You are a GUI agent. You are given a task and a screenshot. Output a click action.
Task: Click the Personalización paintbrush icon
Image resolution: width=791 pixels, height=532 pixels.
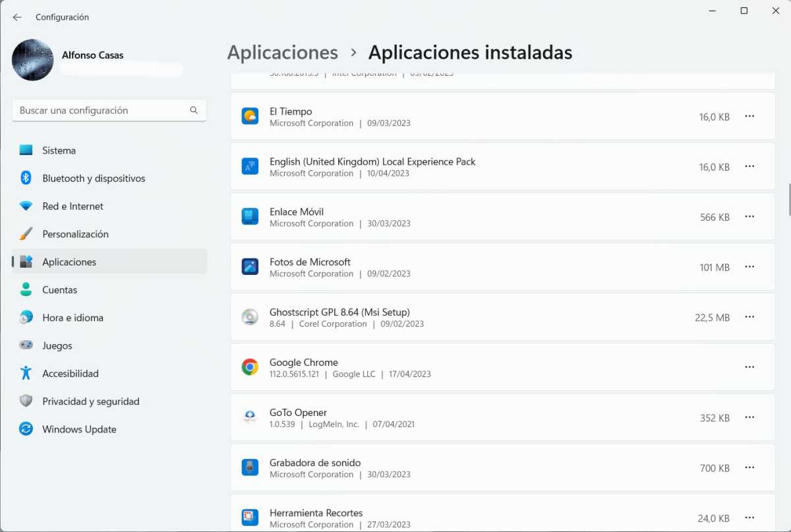26,234
